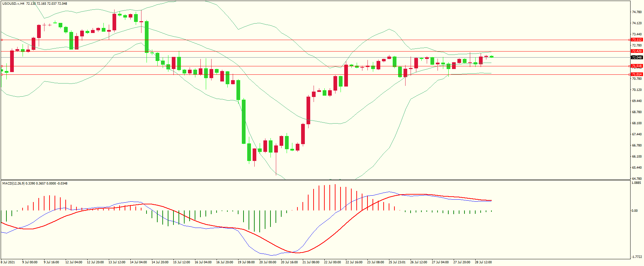Select the 73.112 red price level label
This screenshot has height=266, width=644.
(636, 40)
